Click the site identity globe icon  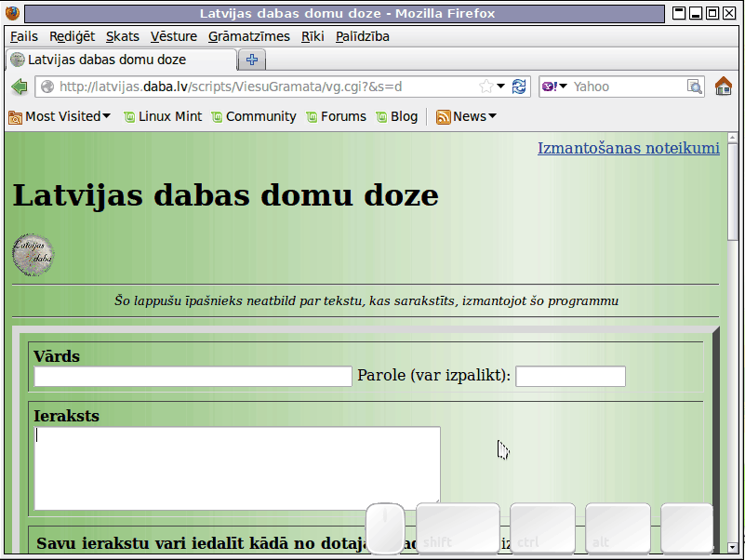tap(47, 87)
